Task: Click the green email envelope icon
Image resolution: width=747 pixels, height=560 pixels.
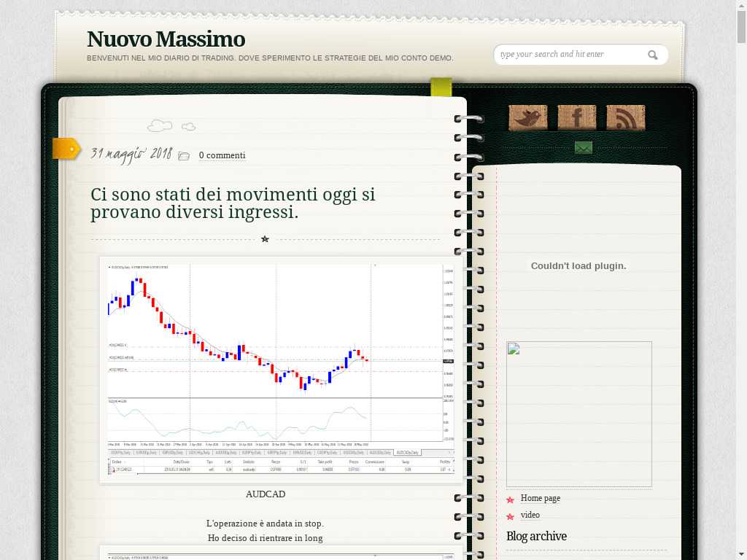Action: pos(583,148)
